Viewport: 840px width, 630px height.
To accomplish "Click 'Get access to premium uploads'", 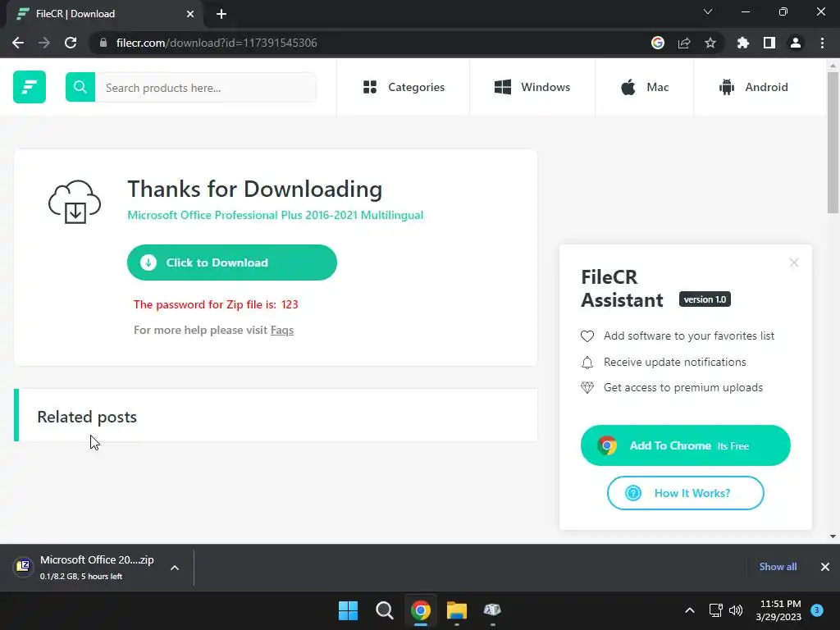I will 683,387.
